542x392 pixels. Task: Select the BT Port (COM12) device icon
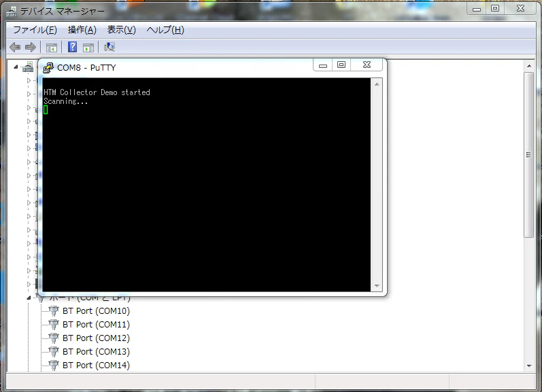pos(54,338)
